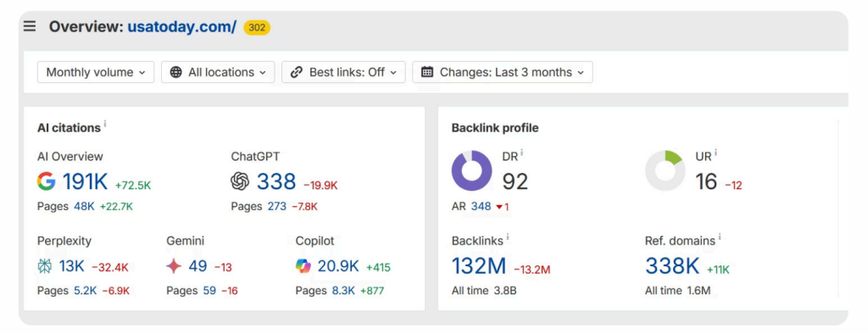Open the All locations dropdown

[218, 72]
